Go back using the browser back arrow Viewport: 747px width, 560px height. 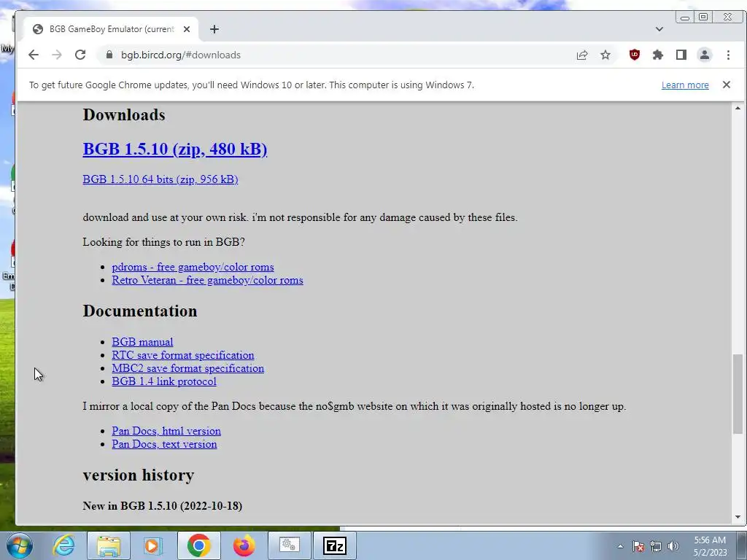[34, 55]
